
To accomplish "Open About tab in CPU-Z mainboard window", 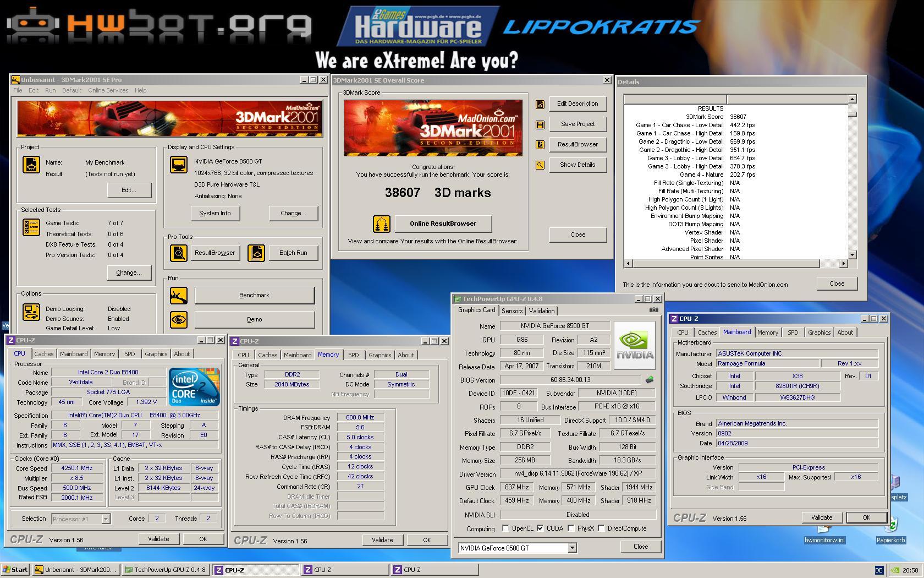I will coord(845,333).
